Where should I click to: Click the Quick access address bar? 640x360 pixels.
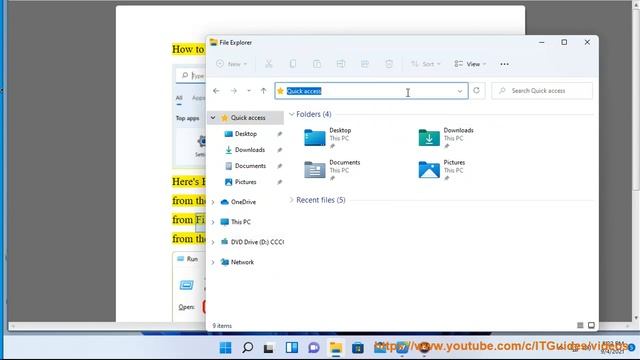(371, 91)
